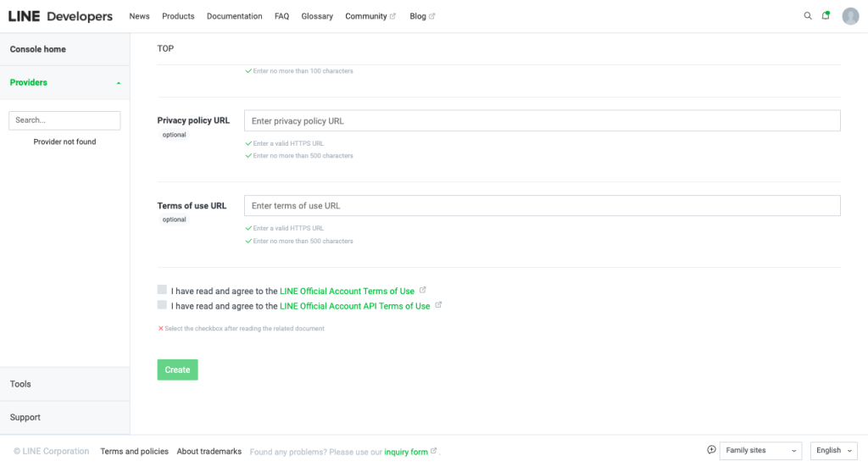This screenshot has width=868, height=467.
Task: Click the icon left of Family sites
Action: click(711, 450)
